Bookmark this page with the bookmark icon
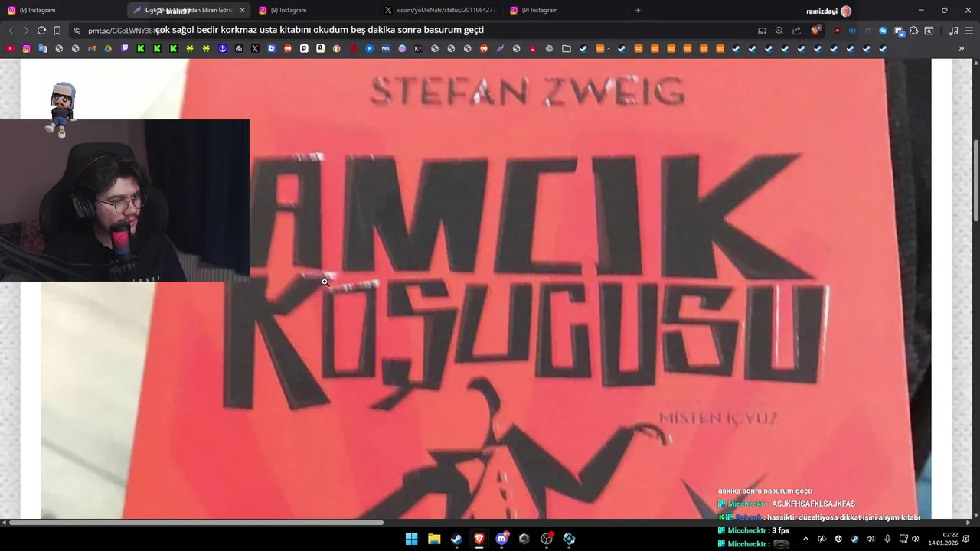Viewport: 980px width, 551px height. click(57, 31)
